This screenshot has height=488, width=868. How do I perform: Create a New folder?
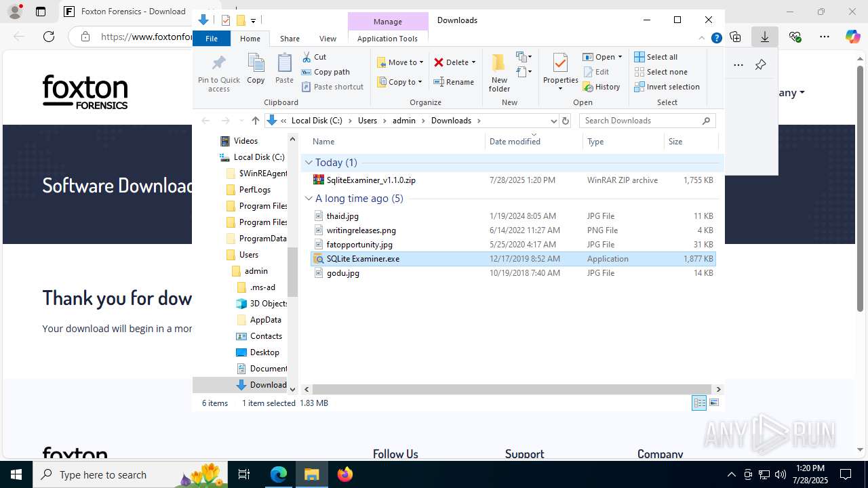click(x=499, y=73)
